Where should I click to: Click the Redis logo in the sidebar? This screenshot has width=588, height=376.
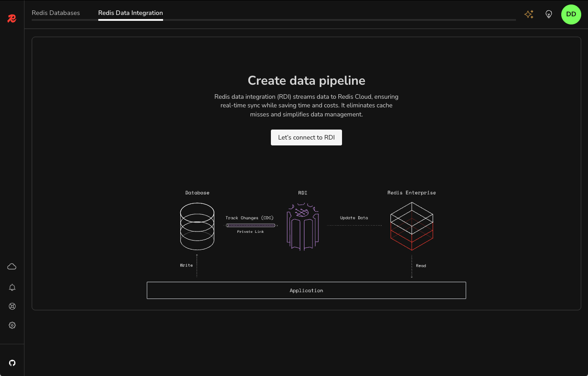click(12, 19)
